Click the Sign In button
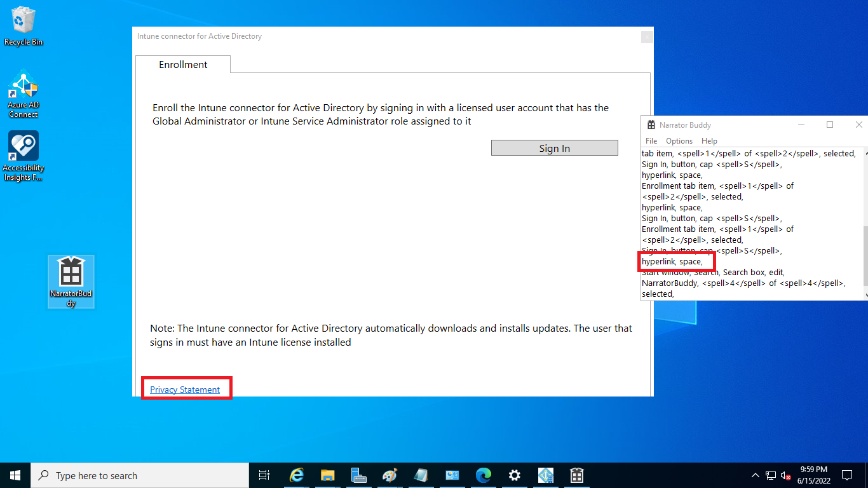Screen dimensions: 868x488 [553, 147]
